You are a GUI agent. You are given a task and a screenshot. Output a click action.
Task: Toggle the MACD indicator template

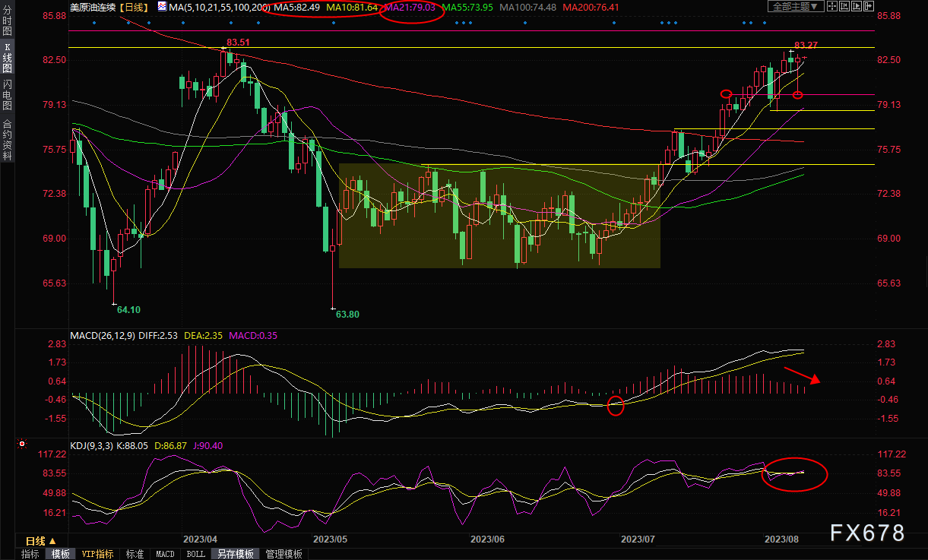(165, 555)
